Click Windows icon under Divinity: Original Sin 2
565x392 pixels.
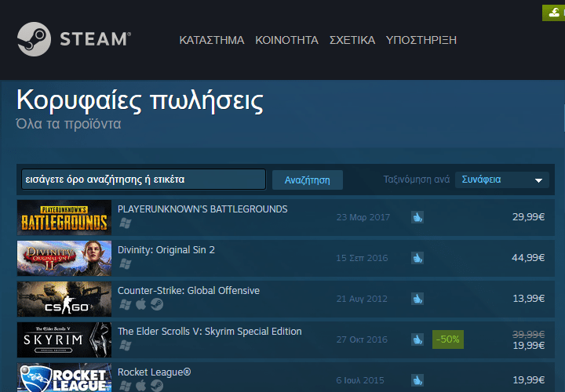[x=125, y=264]
